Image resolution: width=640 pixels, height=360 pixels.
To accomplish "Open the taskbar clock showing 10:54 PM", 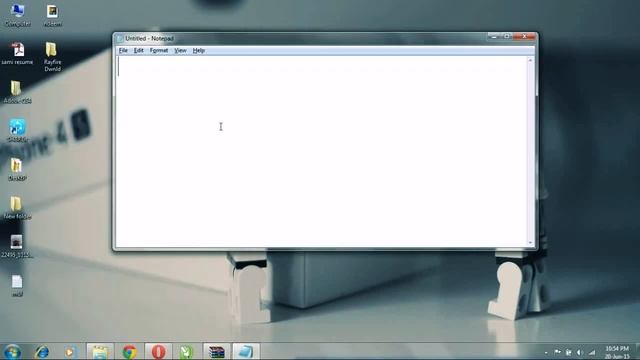I will point(617,352).
